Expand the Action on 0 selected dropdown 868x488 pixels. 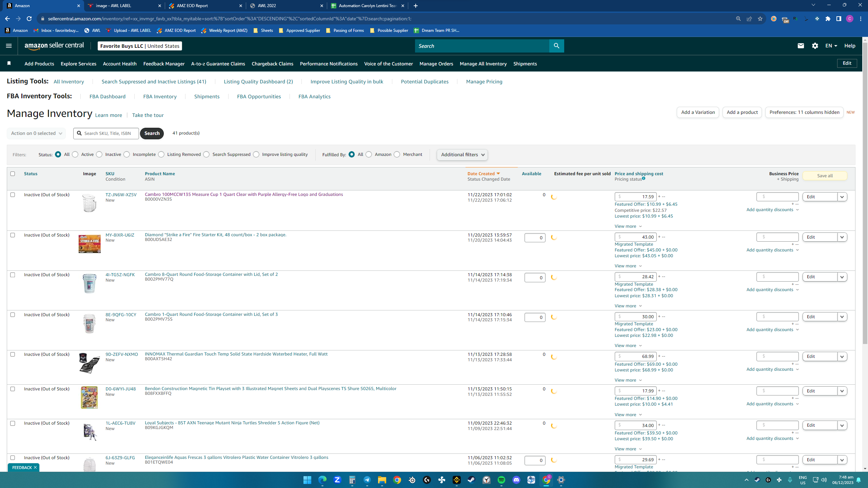coord(36,133)
